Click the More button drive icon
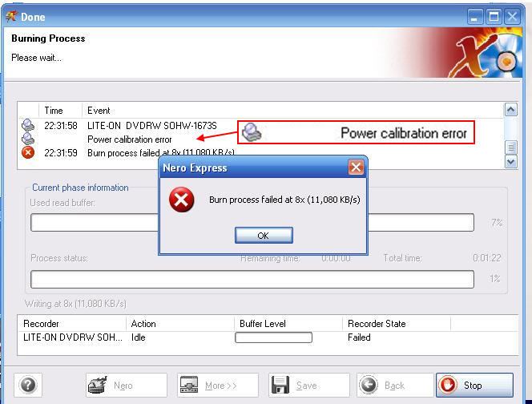The height and width of the screenshot is (404, 532). [189, 385]
